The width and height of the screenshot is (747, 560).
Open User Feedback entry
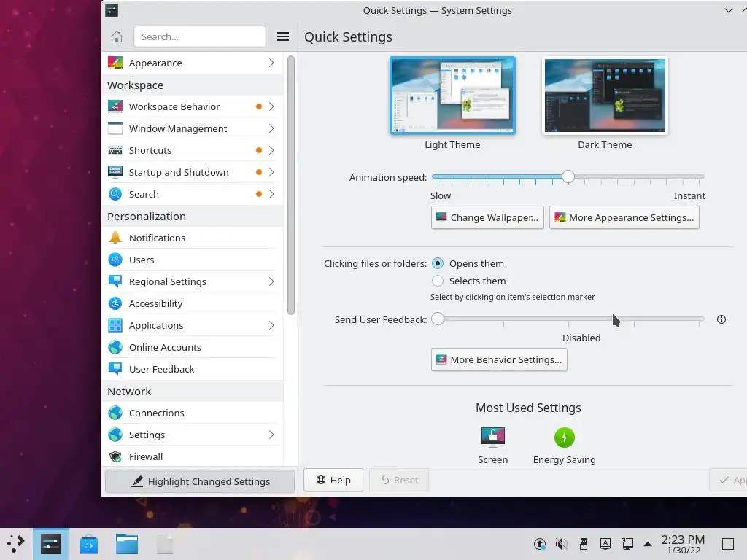tap(193, 369)
